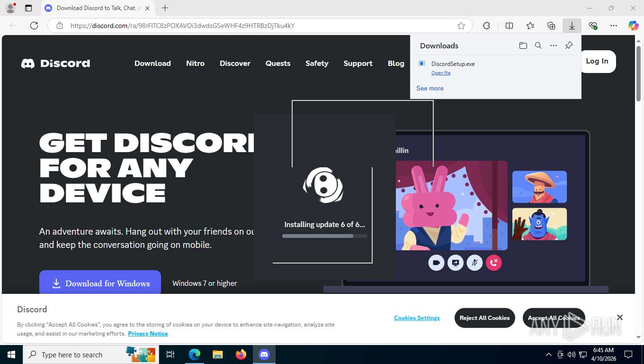Open the Support nav item
This screenshot has width=644, height=364.
coord(358,64)
